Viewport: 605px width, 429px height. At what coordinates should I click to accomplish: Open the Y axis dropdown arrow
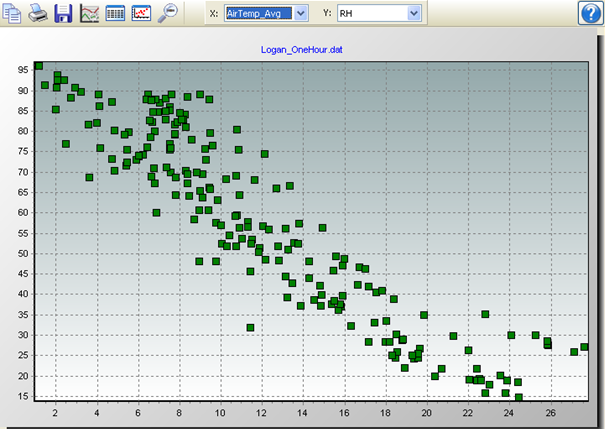click(x=414, y=14)
